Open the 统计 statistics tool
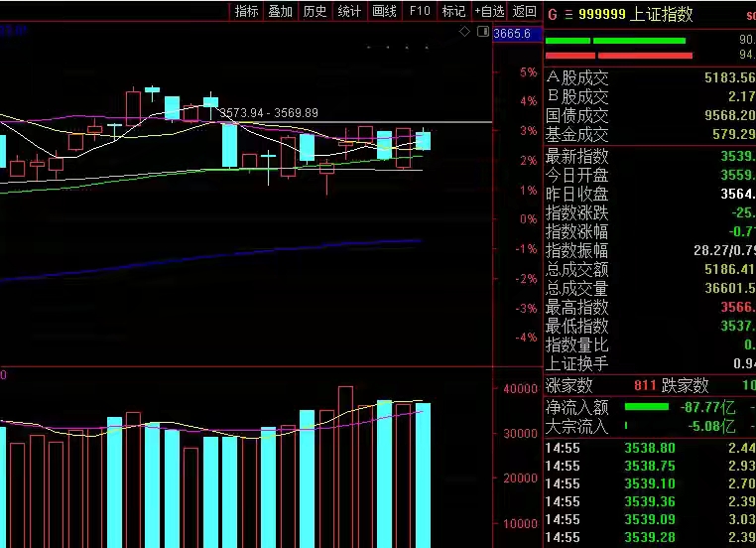 (349, 11)
